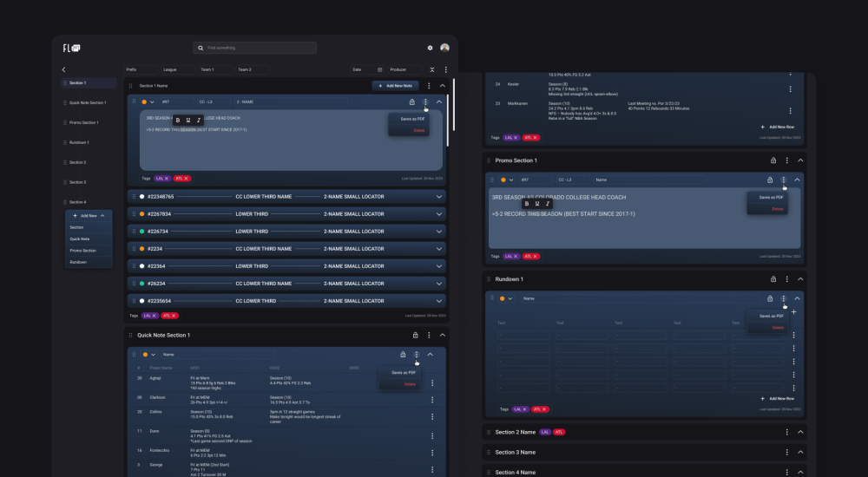Screen dimensions: 868x477
Task: Open kebab menu for Section 1 Name header
Action: pyautogui.click(x=429, y=86)
